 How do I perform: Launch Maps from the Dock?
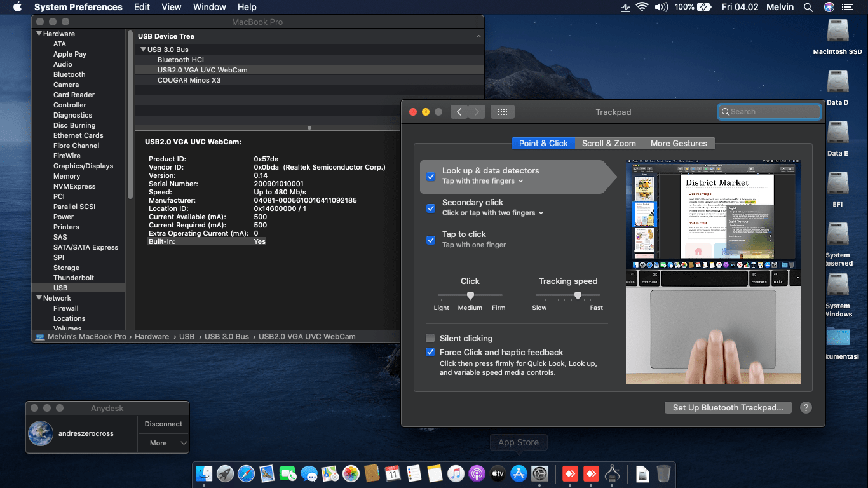[x=330, y=473]
